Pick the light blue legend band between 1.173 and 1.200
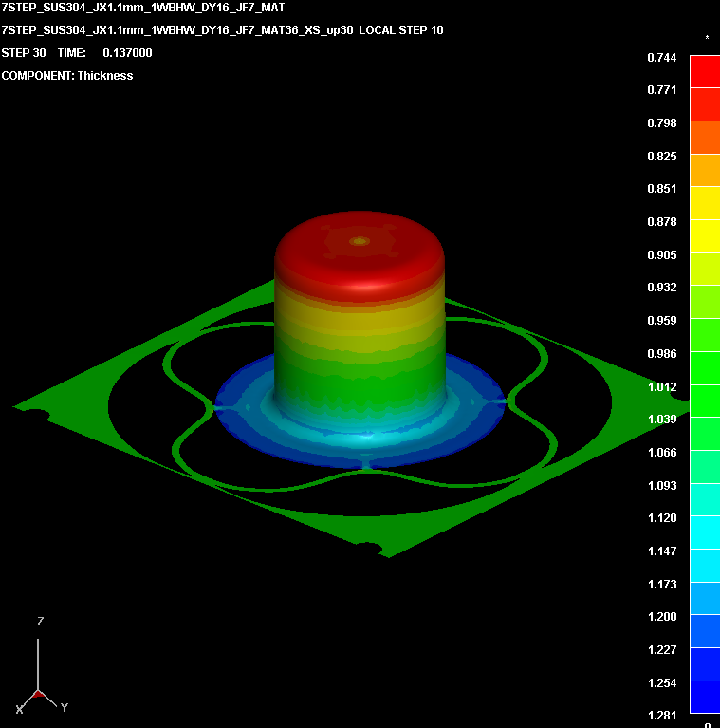 [x=705, y=599]
